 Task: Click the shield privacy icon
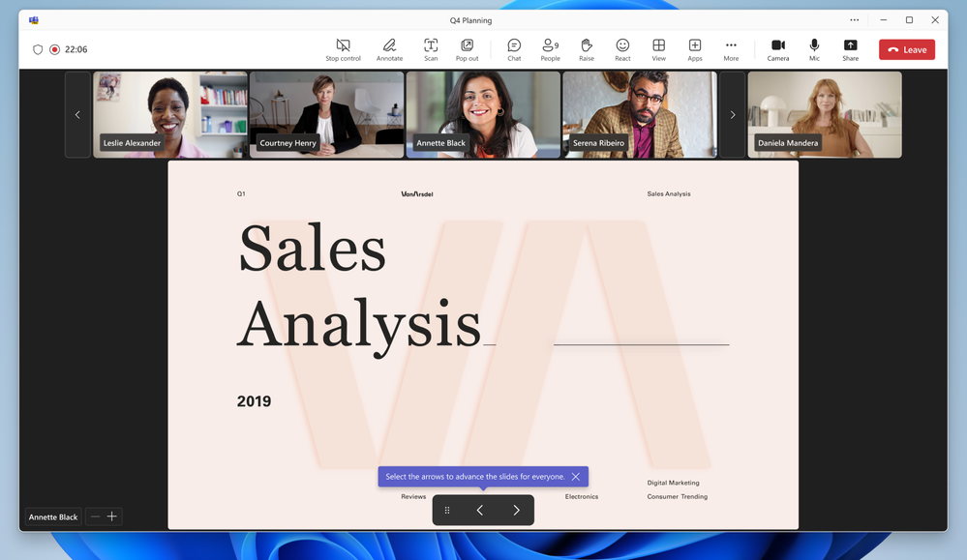pos(38,49)
